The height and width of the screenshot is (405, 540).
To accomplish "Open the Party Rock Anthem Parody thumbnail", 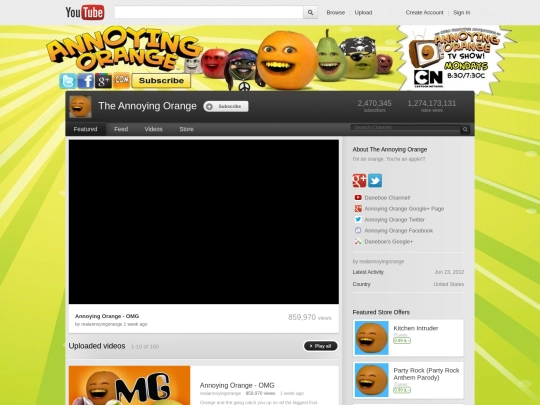I will 372,380.
